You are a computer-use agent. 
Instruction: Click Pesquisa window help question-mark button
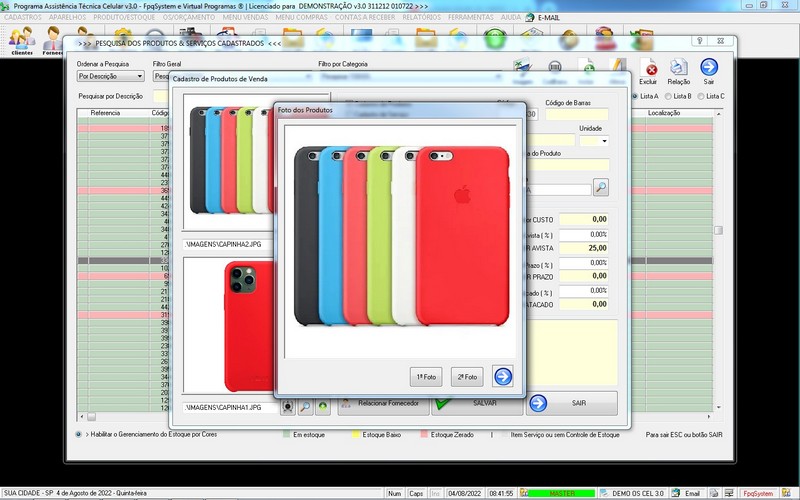(x=699, y=41)
